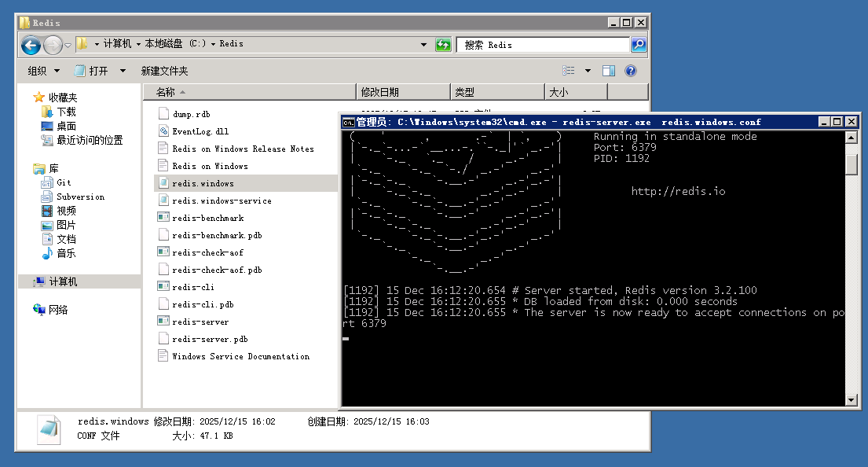Click the 打开 toolbar button
This screenshot has width=868, height=467.
pyautogui.click(x=91, y=71)
